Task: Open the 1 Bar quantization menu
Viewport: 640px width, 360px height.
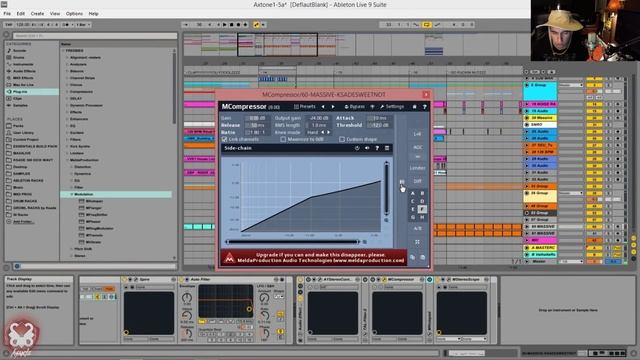Action: [x=83, y=25]
